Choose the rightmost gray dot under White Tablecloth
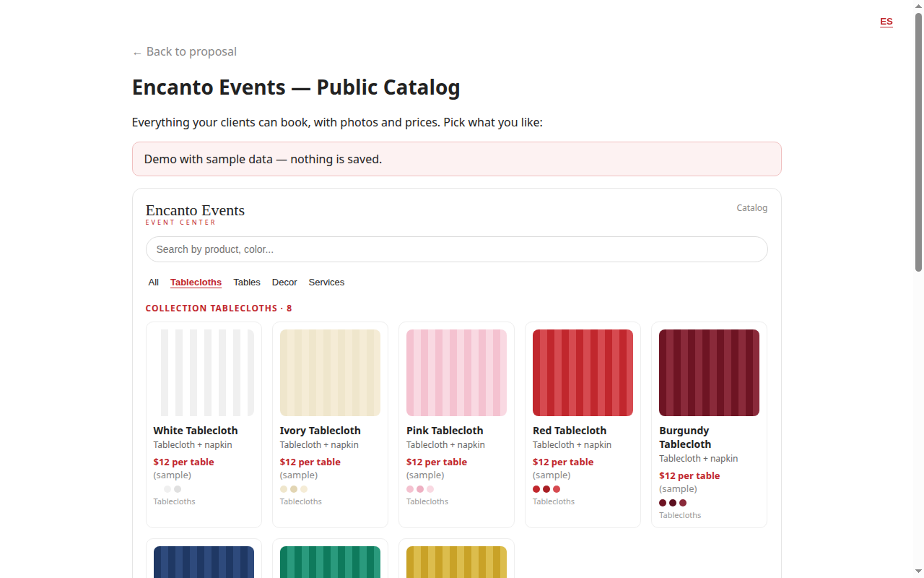 click(x=178, y=489)
